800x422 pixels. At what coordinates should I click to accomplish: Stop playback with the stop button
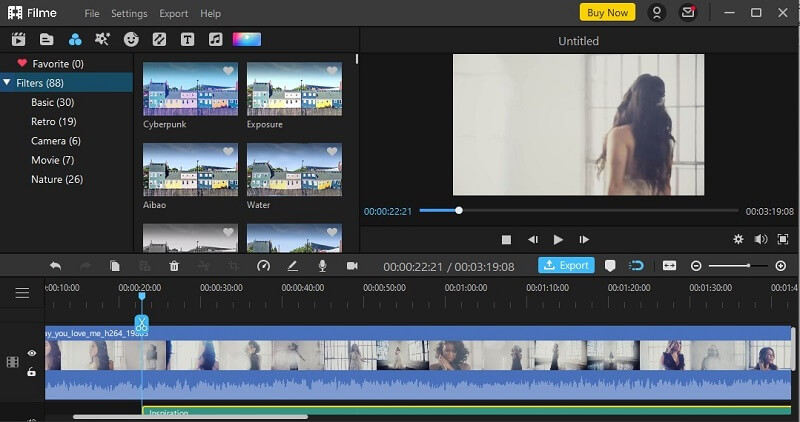click(x=506, y=239)
